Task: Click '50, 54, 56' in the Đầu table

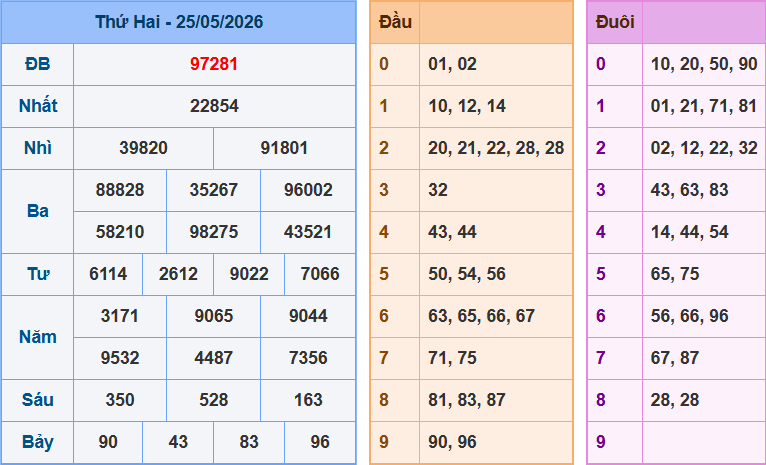Action: coord(467,274)
